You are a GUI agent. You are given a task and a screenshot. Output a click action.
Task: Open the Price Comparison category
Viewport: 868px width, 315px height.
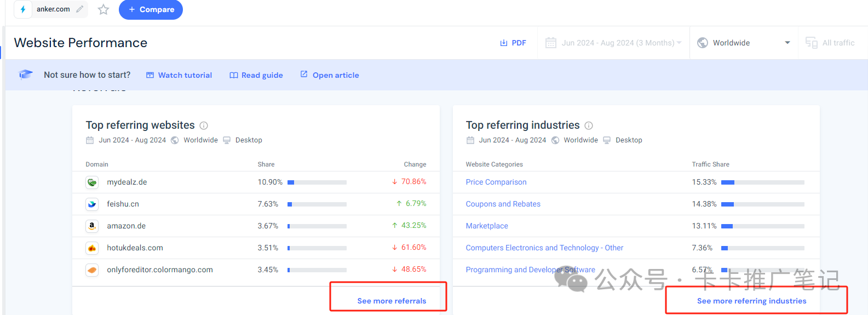[496, 182]
